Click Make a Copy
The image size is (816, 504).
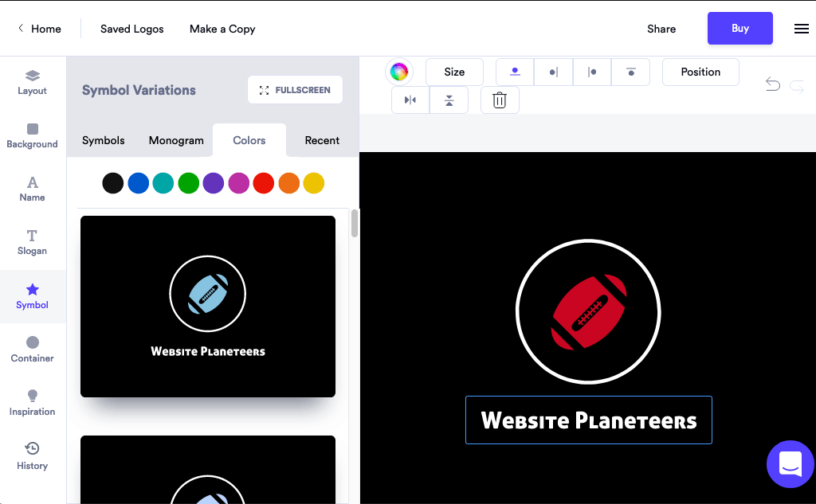point(222,29)
